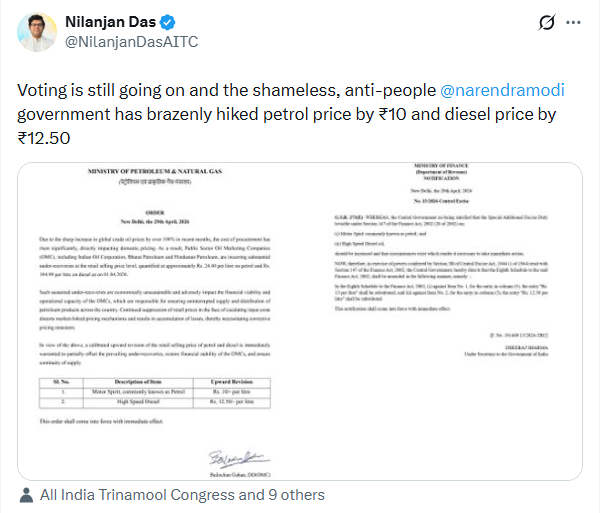Viewport: 608px width, 513px height.
Task: Open the @narendramodi mention
Action: tap(496, 90)
